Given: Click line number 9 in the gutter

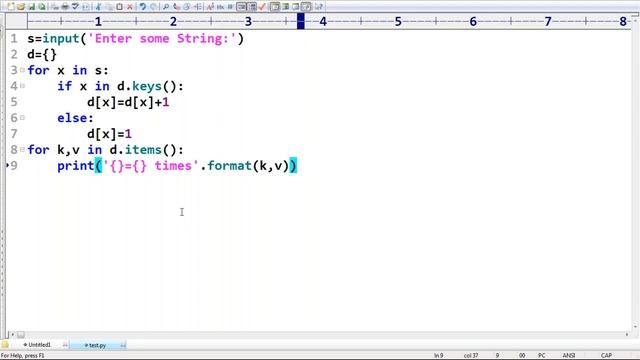Looking at the screenshot, I should [x=14, y=166].
